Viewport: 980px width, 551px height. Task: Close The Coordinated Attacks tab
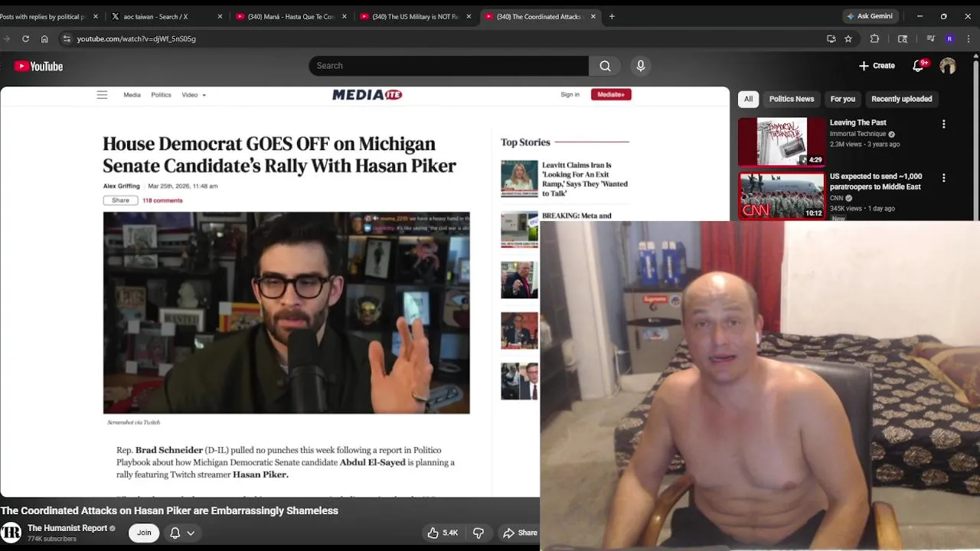pos(593,16)
